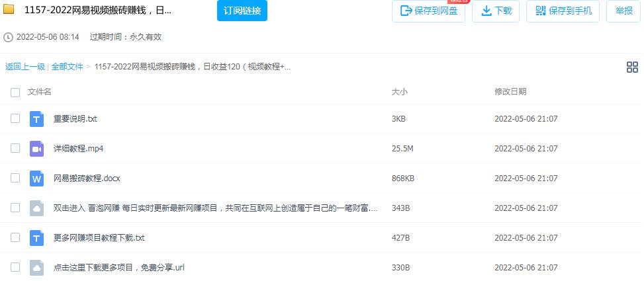Click the cloud icon for 点击这里下载更多项目 url

coord(36,268)
